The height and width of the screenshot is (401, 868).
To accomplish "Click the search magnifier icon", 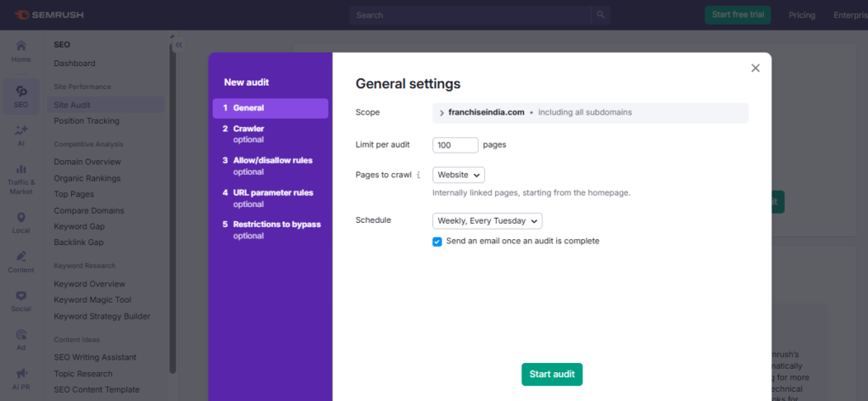I will (x=600, y=15).
